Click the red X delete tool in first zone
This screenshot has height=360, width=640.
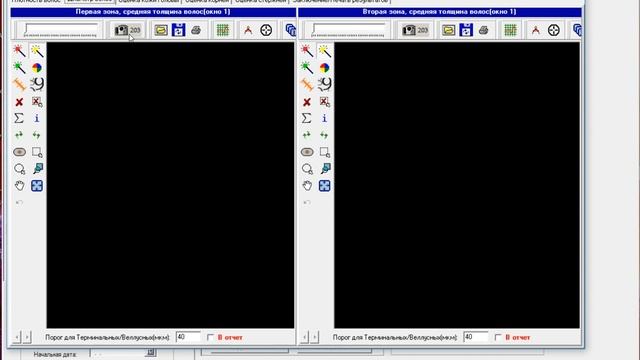pos(19,102)
